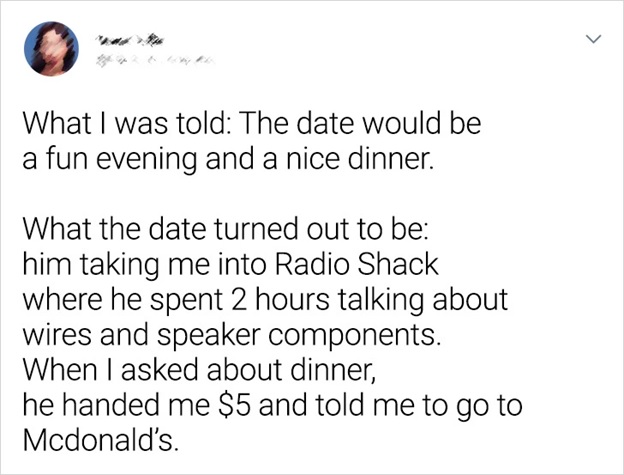624x475 pixels.
Task: Click the line starting "What I was told"
Action: (253, 129)
